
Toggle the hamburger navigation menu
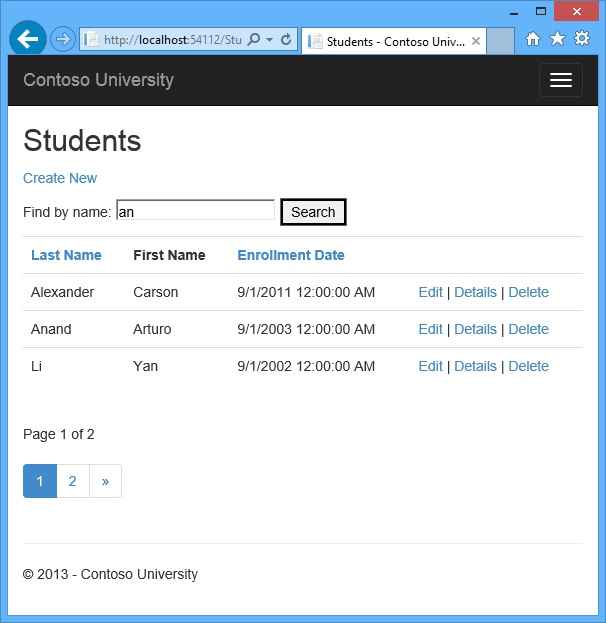coord(560,80)
